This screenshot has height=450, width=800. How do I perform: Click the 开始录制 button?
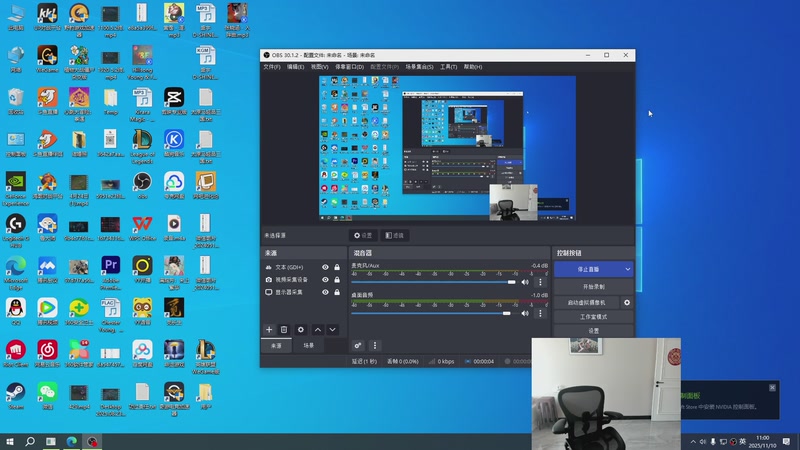point(593,287)
